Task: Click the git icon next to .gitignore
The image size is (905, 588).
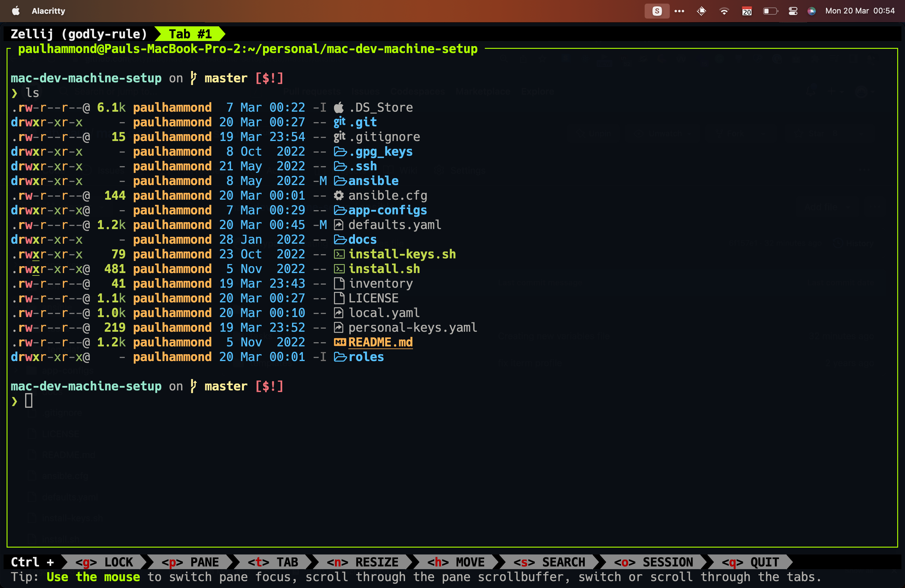Action: pos(339,137)
